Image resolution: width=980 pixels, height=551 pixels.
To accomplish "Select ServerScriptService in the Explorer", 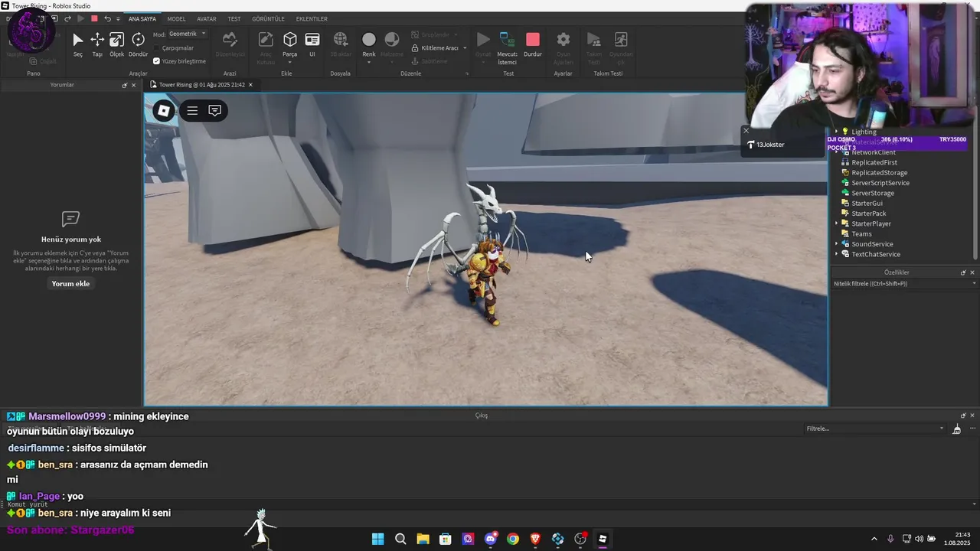I will pyautogui.click(x=880, y=183).
